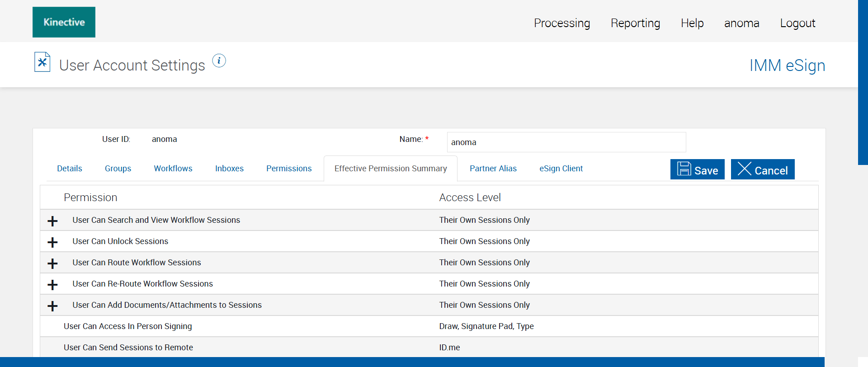This screenshot has height=367, width=868.
Task: Expand User Can Search and View Workflow Sessions
Action: coord(52,221)
